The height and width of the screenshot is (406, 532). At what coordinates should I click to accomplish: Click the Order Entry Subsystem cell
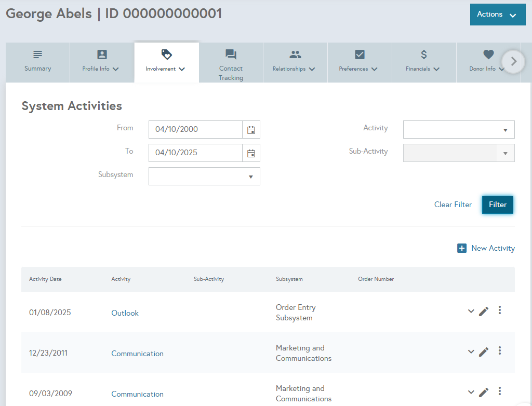(x=296, y=313)
